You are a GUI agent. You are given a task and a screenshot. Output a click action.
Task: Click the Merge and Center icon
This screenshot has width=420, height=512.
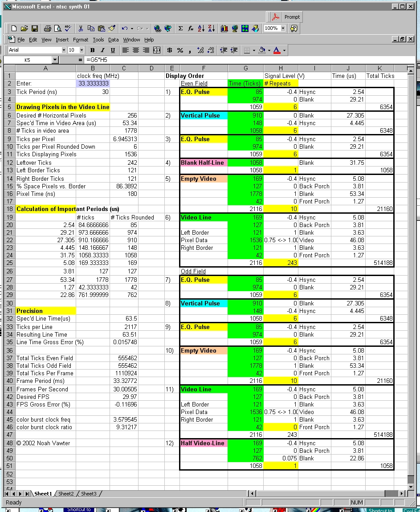pyautogui.click(x=157, y=50)
